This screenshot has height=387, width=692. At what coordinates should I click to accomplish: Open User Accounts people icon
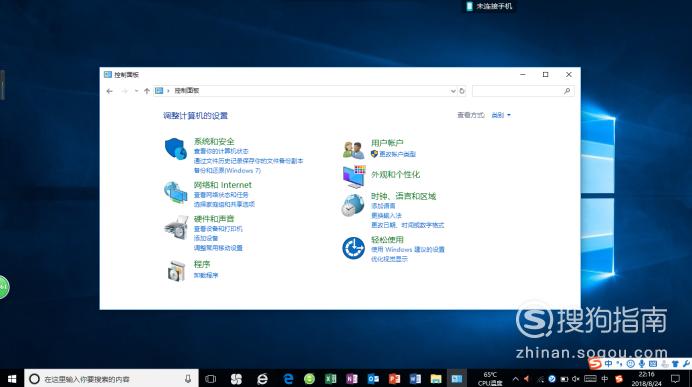tap(353, 150)
